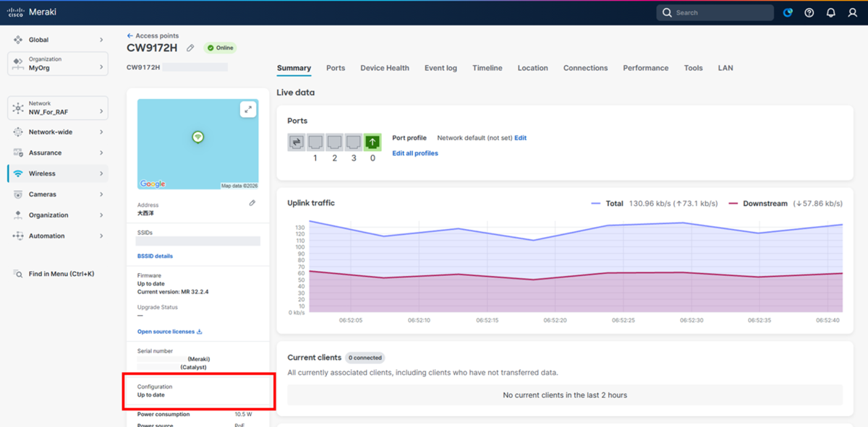Image resolution: width=868 pixels, height=427 pixels.
Task: Switch to the Event log tab
Action: click(441, 68)
